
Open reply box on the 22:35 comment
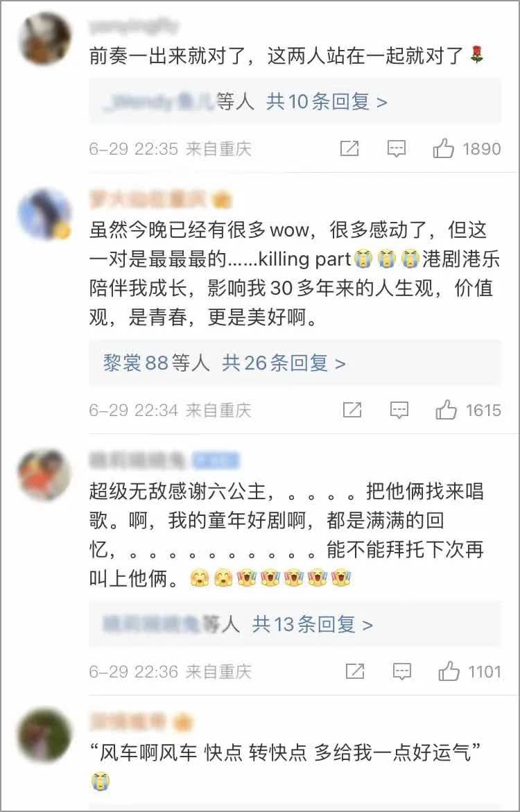point(397,149)
